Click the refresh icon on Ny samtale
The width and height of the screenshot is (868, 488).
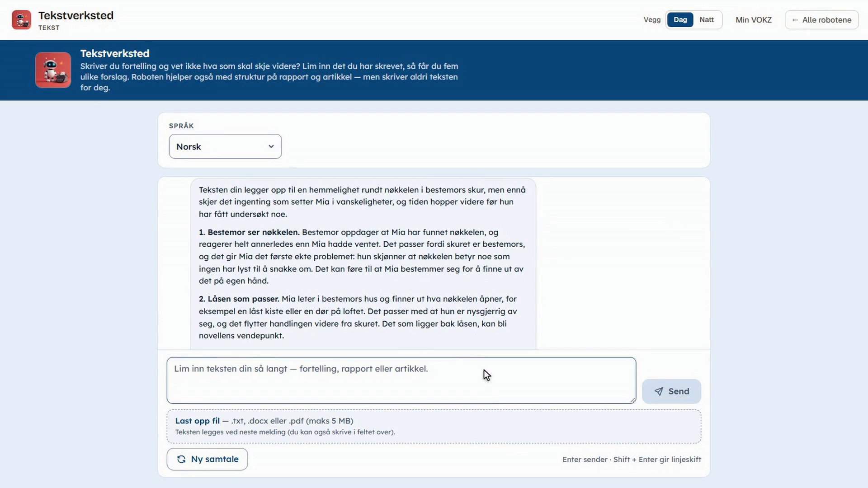181,459
